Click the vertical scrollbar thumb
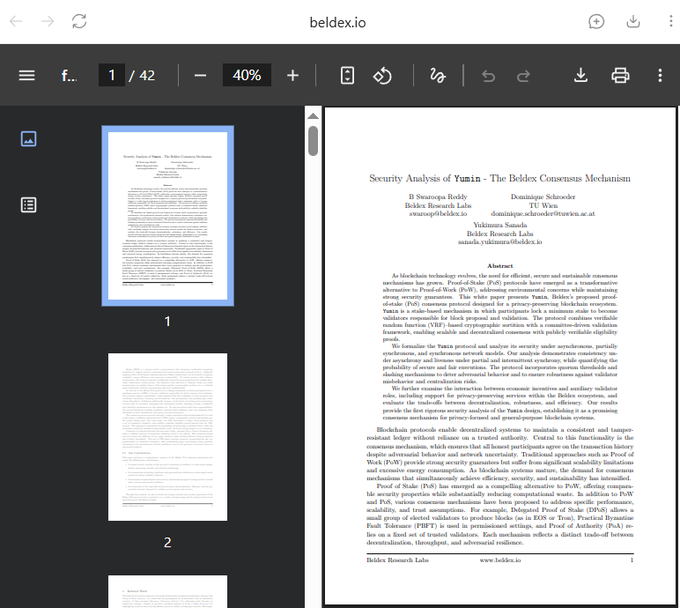 pos(313,141)
